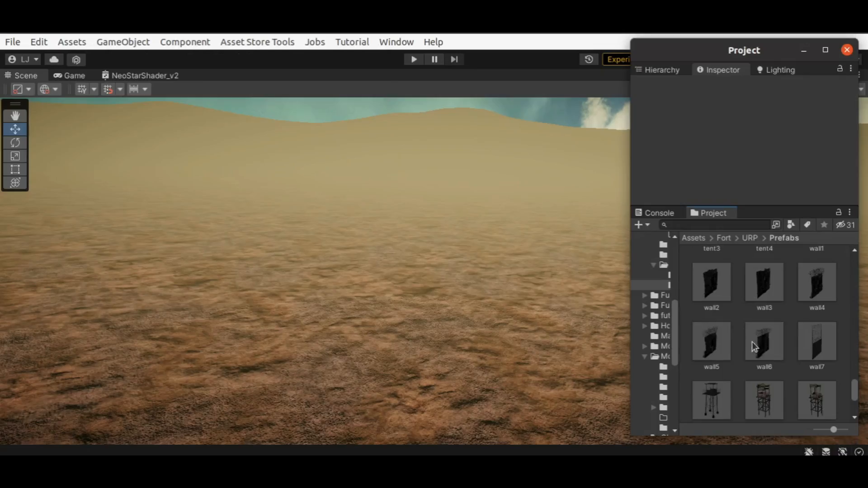Image resolution: width=868 pixels, height=488 pixels.
Task: Open the global/local handle dropdown arrow
Action: [x=55, y=89]
